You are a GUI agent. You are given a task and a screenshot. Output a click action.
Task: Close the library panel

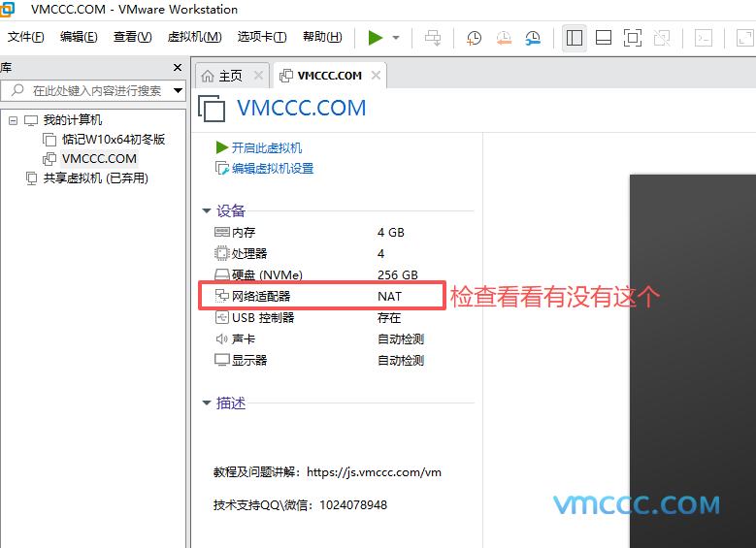click(x=178, y=68)
